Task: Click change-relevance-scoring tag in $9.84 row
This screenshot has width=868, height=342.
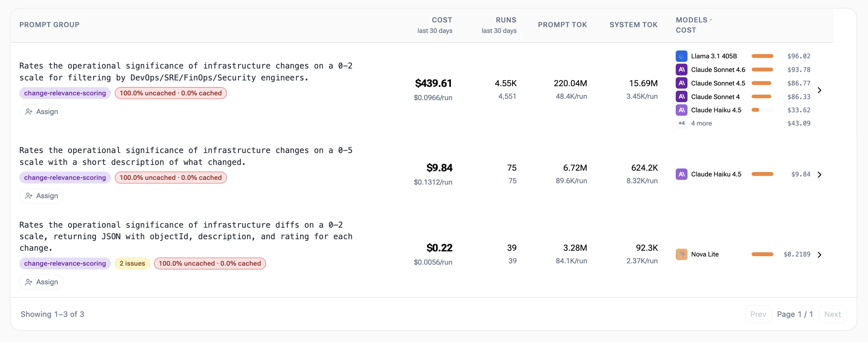Action: coord(65,177)
